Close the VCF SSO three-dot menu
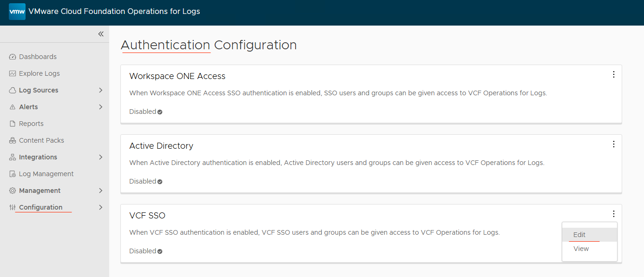 [x=613, y=214]
